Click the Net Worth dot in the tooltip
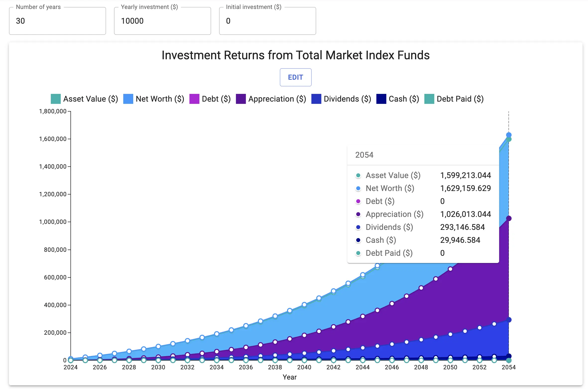Image resolution: width=588 pixels, height=389 pixels. [x=358, y=188]
